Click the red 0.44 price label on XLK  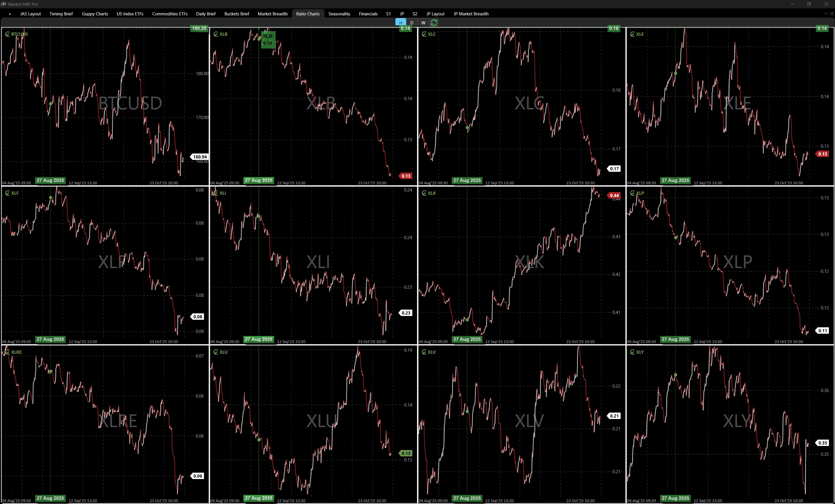[x=614, y=196]
